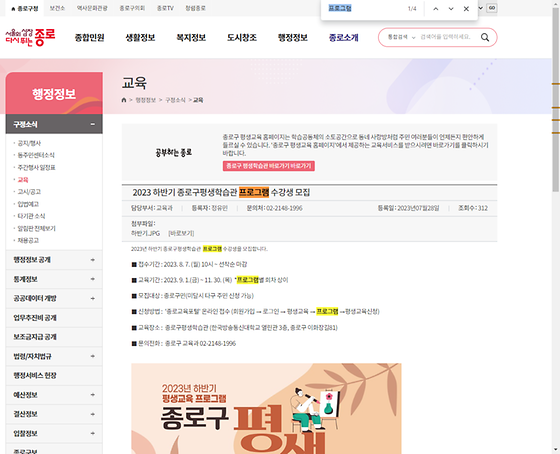
Task: Open 공지/행사 in sidebar
Action: coord(29,143)
